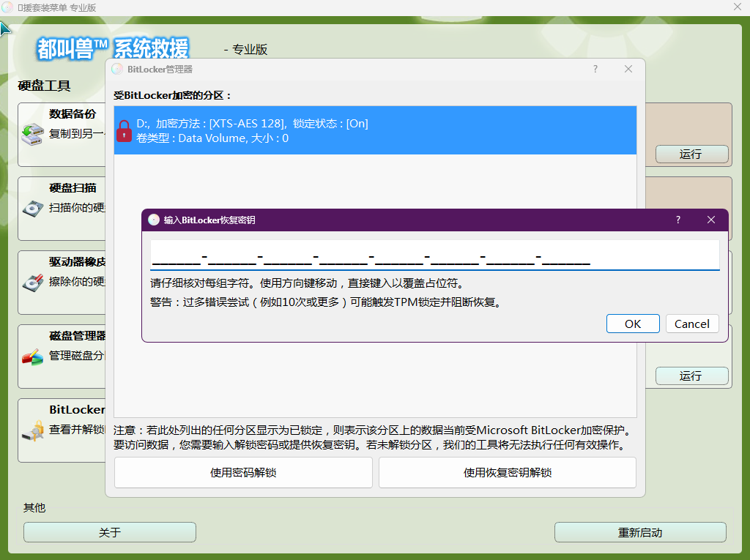750x560 pixels.
Task: Click the ? help on recovery key dialog
Action: 677,220
